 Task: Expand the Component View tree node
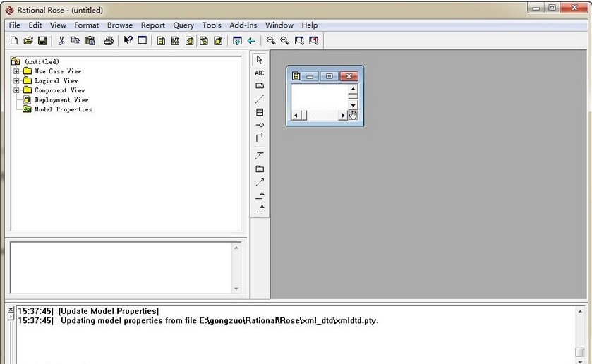click(x=16, y=90)
